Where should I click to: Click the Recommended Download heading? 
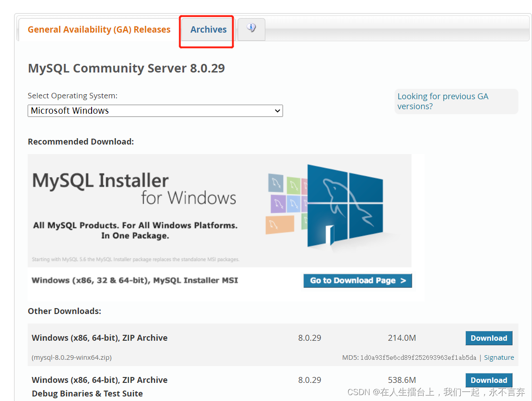pos(81,142)
